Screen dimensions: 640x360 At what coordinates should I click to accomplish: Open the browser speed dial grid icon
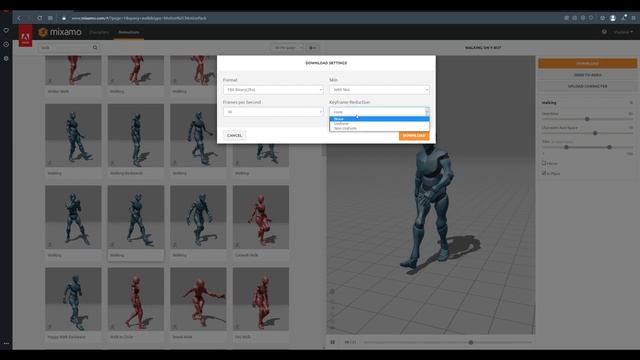[x=50, y=18]
